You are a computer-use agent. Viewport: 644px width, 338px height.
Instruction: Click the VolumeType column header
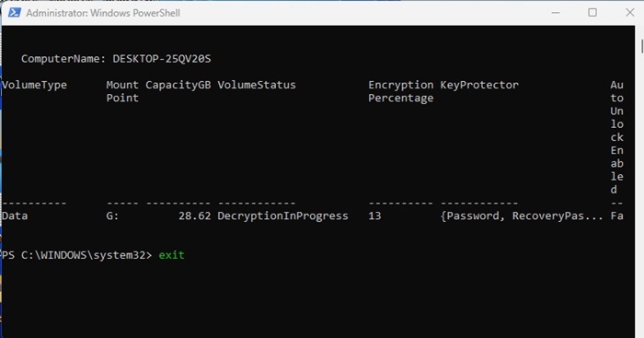pos(34,85)
